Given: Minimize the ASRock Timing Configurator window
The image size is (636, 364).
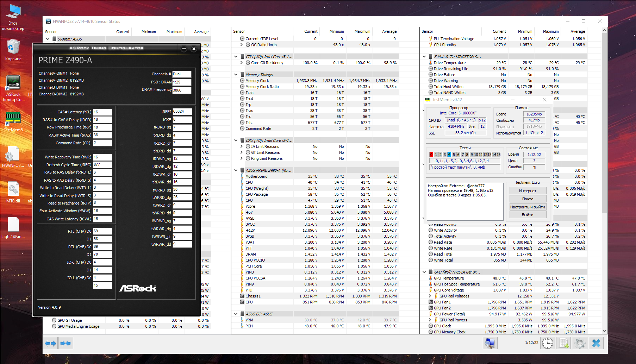Looking at the screenshot, I should point(184,49).
